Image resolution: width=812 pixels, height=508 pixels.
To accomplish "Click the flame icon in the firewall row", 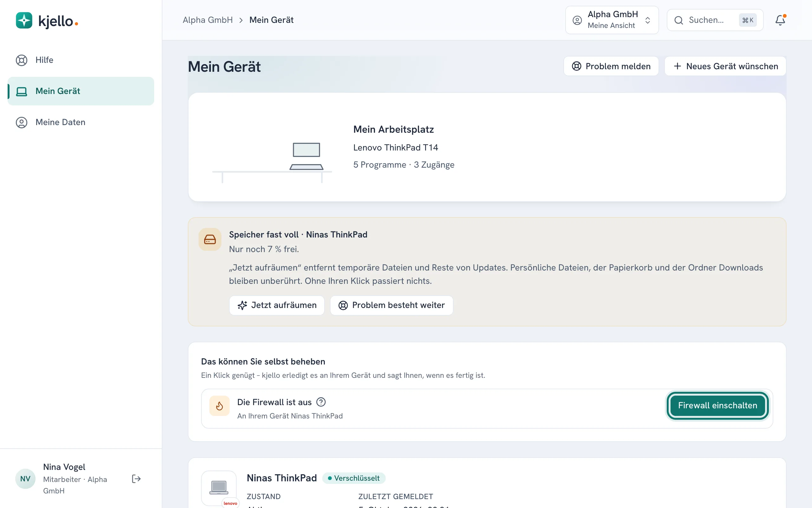I will (219, 406).
